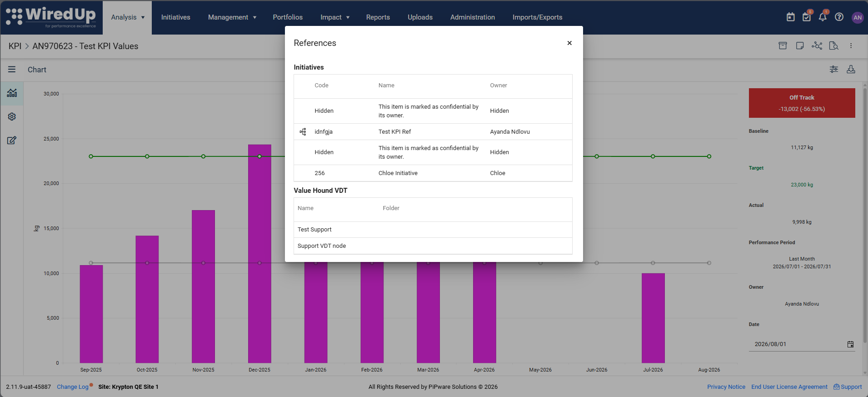Open the Date field calendar picker
This screenshot has height=397, width=868.
(x=850, y=344)
